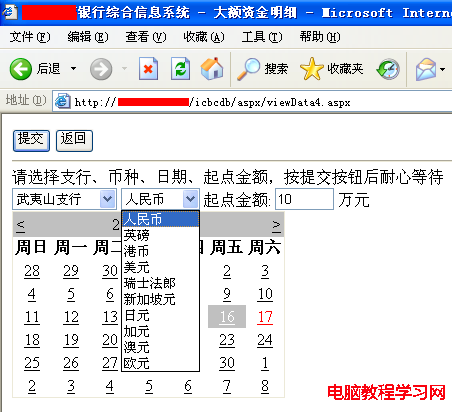
Task: Select calendar day 8 in last row
Action: click(x=265, y=386)
